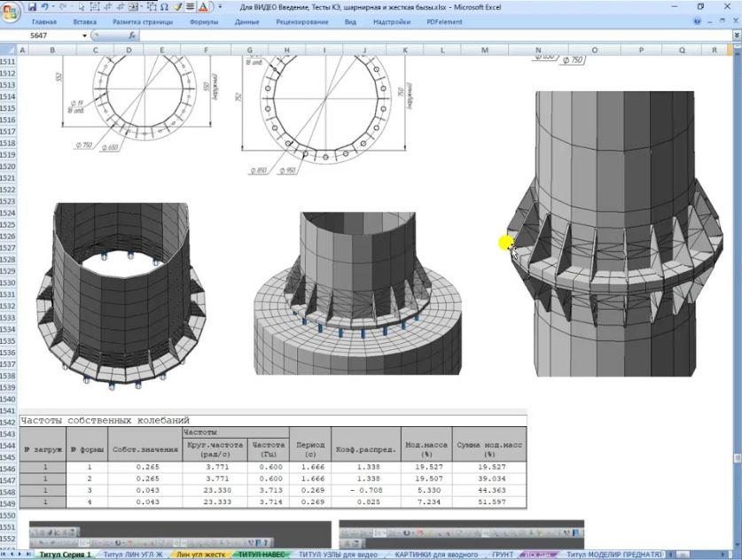Viewport: 742px width, 560px height.
Task: Save the workbook from quick access toolbar
Action: pos(32,6)
